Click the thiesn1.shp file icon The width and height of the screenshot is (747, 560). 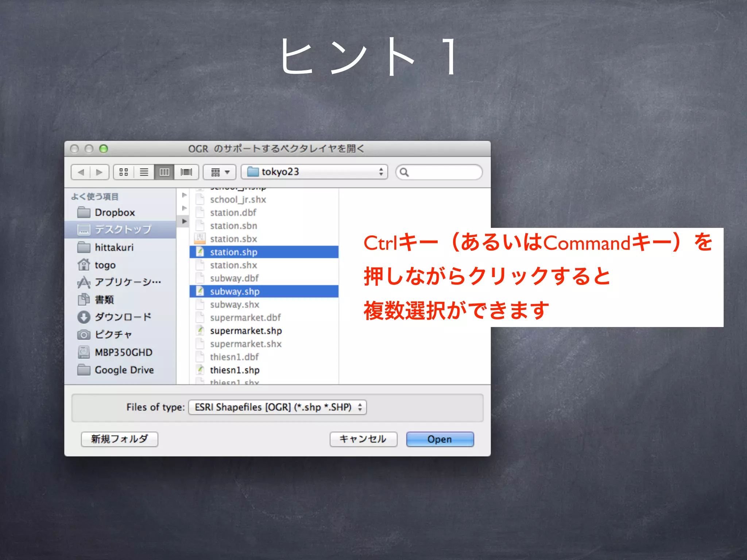(200, 370)
